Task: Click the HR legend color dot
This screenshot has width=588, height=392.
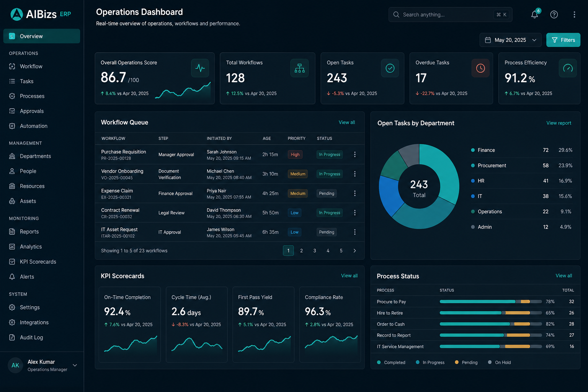Action: click(473, 181)
